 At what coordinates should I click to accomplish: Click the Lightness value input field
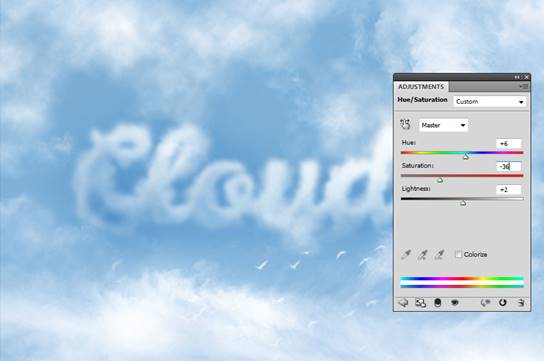click(509, 190)
